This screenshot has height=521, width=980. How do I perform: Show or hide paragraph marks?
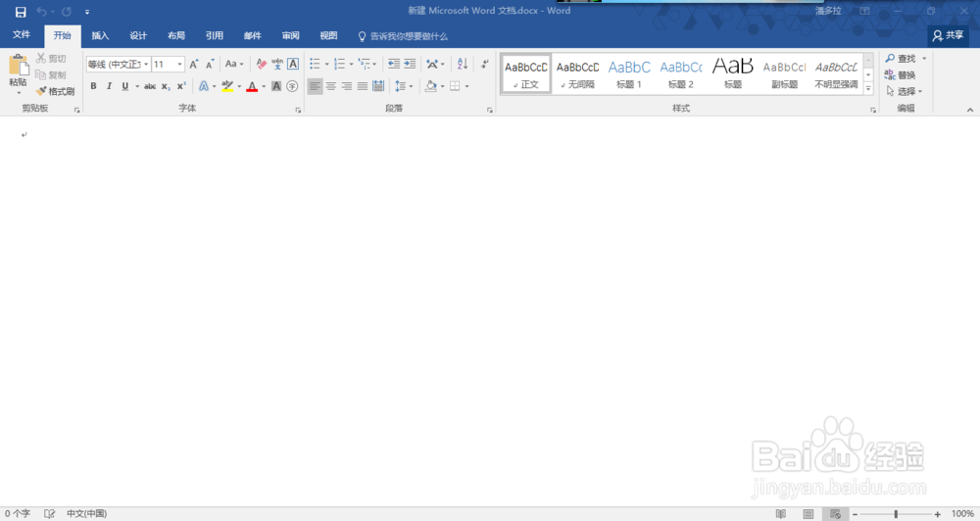tap(485, 64)
